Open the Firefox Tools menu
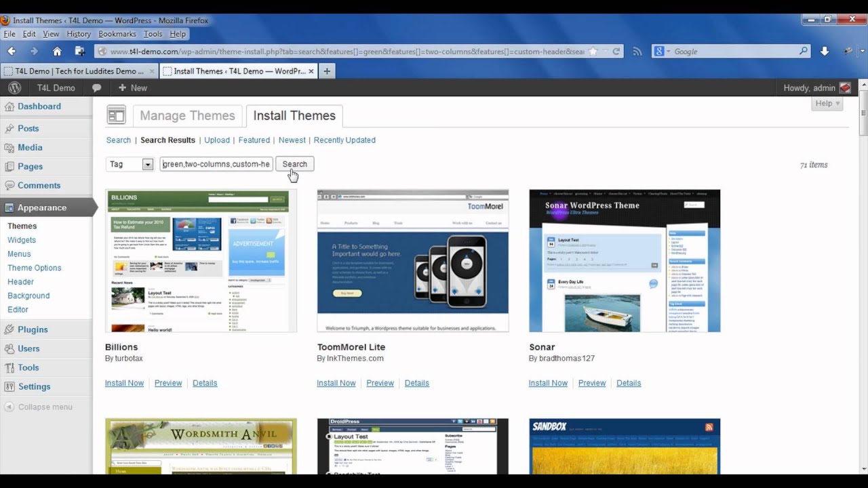This screenshot has width=868, height=488. (x=153, y=34)
